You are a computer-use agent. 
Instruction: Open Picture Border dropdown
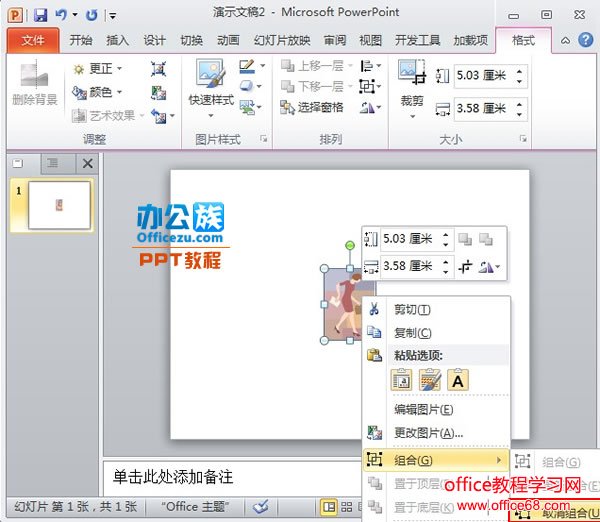[x=262, y=66]
